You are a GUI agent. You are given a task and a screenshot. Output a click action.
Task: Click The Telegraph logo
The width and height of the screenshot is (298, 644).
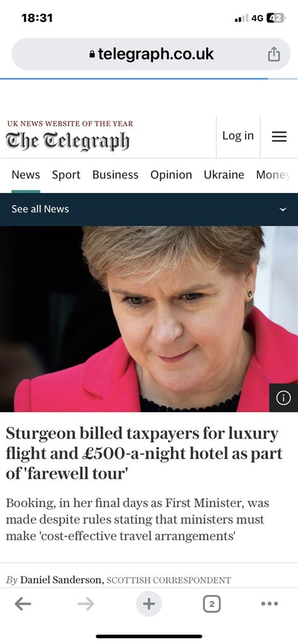click(67, 142)
